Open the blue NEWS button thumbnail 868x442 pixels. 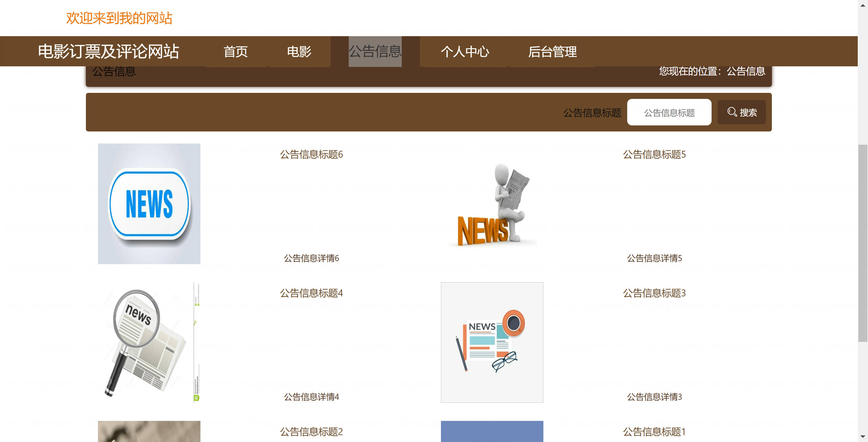(x=149, y=204)
